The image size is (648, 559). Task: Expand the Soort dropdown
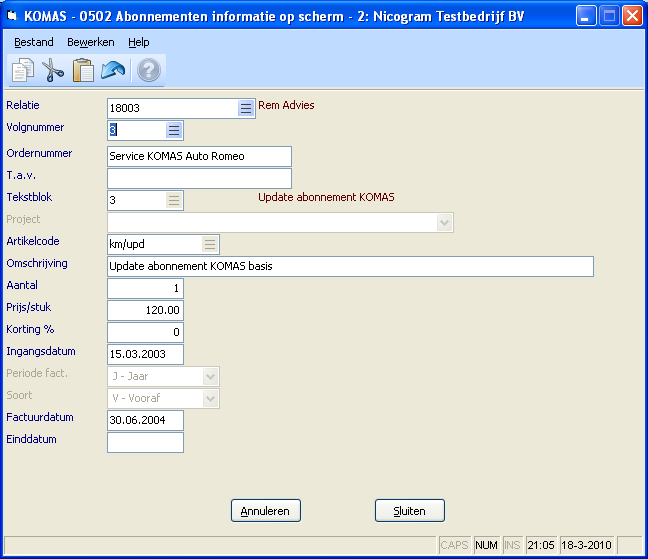(x=210, y=398)
